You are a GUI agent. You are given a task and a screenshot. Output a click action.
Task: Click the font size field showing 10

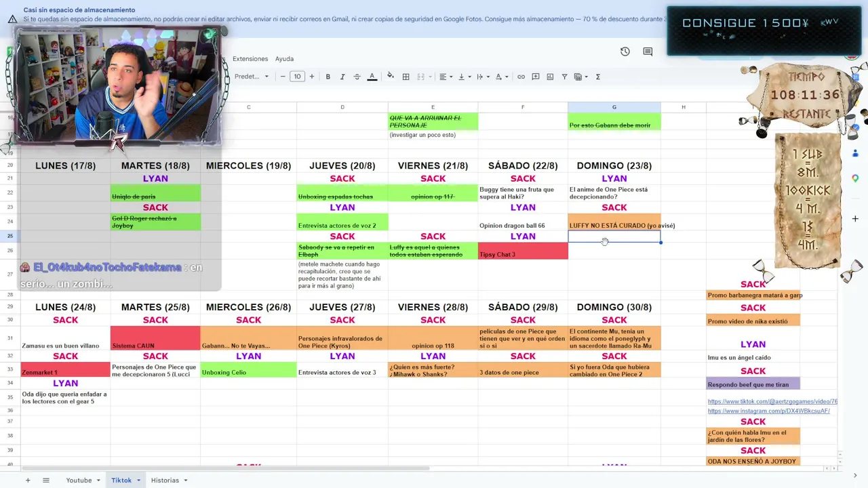click(x=297, y=77)
